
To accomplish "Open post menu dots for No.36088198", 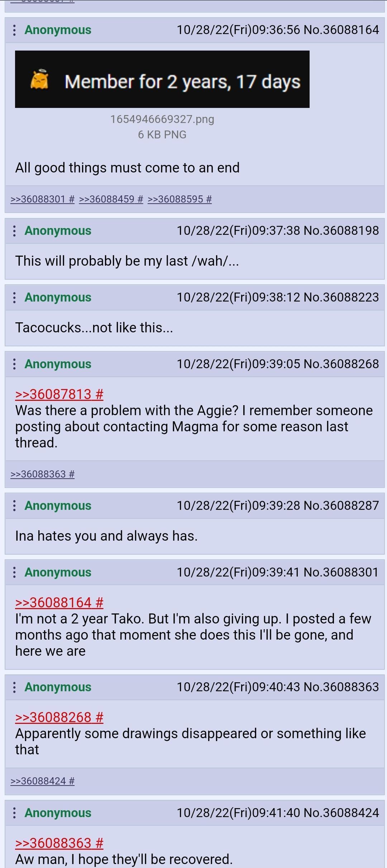I will 14,231.
